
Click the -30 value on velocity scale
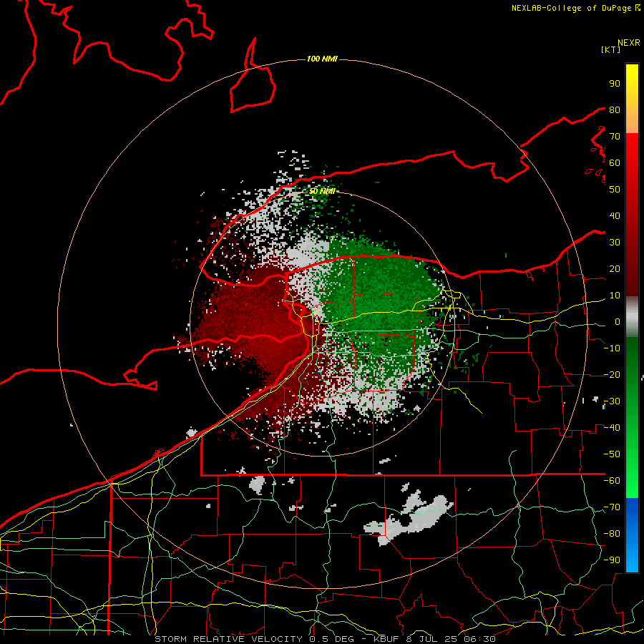[x=612, y=401]
